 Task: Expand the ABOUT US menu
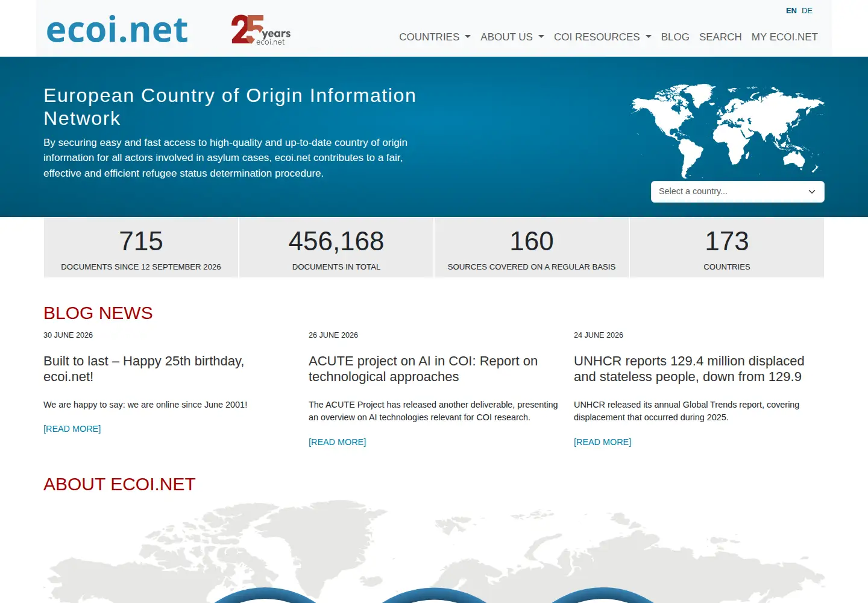pyautogui.click(x=512, y=37)
